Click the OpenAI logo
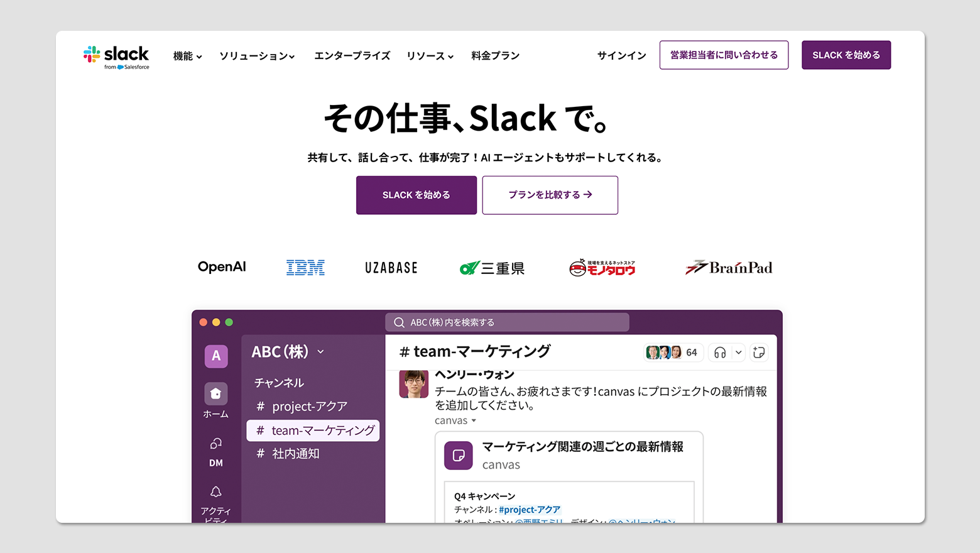The height and width of the screenshot is (553, 980). coord(222,267)
